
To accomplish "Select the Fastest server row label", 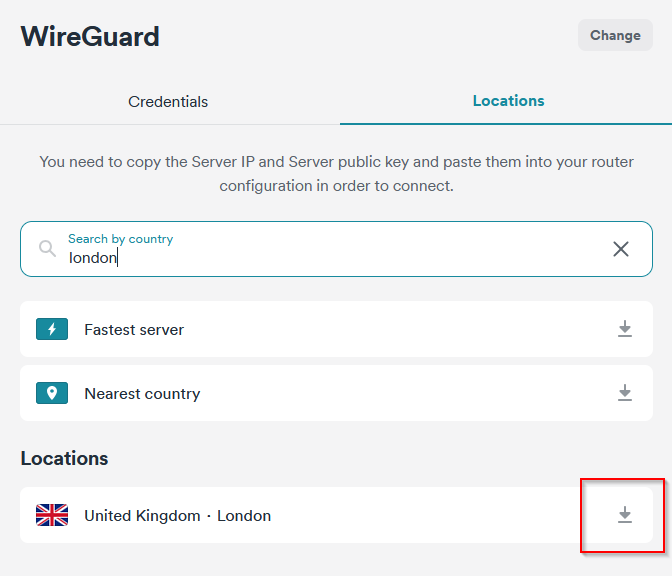I will (x=134, y=330).
